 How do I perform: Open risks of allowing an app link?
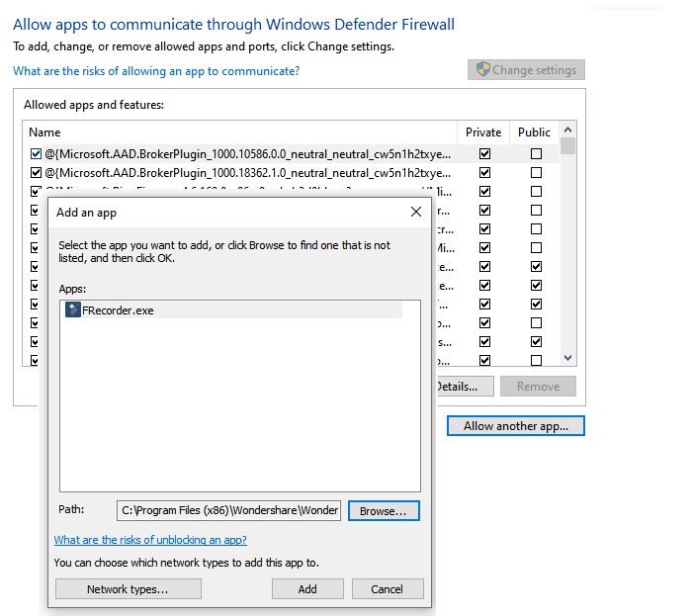coord(156,71)
